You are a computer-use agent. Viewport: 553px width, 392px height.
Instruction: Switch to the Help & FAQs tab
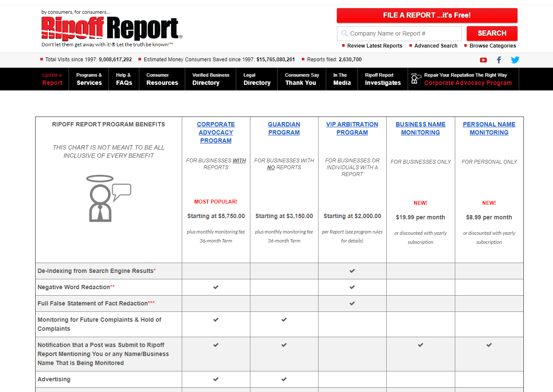tap(124, 79)
